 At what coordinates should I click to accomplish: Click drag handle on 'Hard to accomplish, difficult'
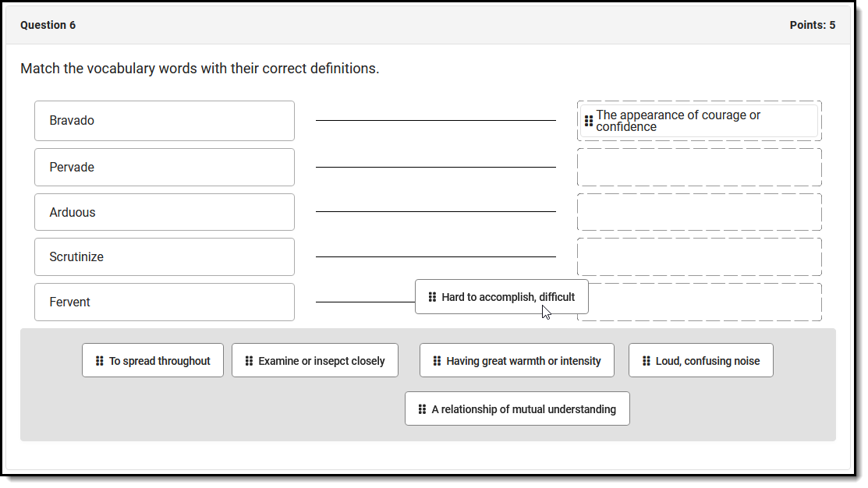click(x=432, y=297)
